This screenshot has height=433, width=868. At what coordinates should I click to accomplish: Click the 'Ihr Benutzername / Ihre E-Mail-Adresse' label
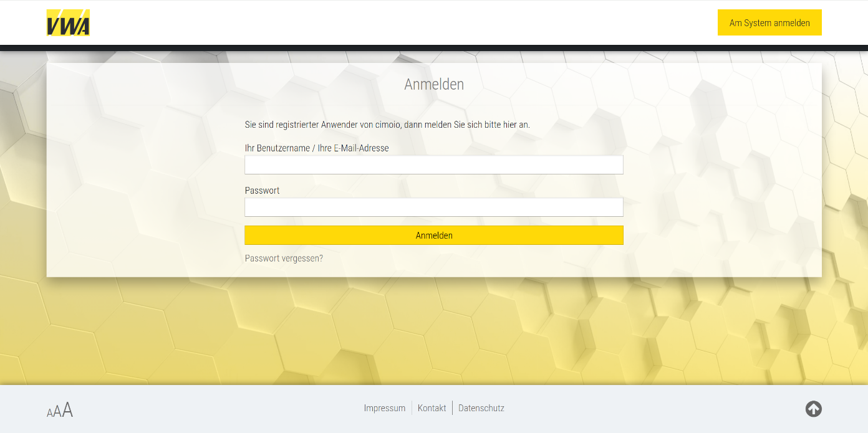coord(316,148)
